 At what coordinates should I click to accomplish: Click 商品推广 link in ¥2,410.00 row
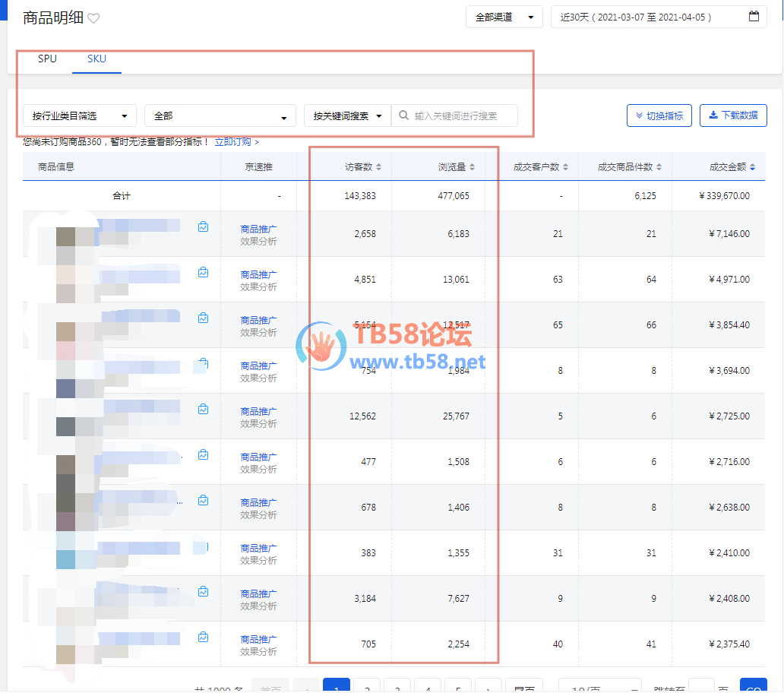pyautogui.click(x=258, y=548)
